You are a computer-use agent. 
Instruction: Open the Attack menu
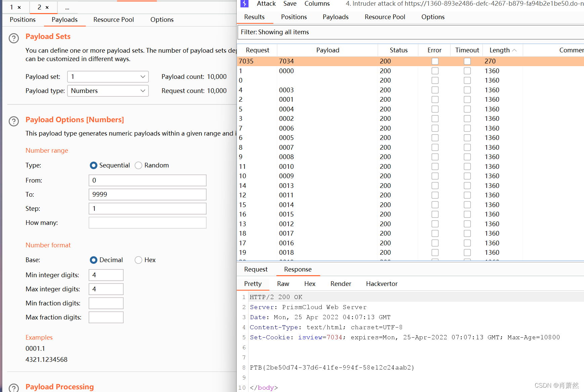(266, 4)
